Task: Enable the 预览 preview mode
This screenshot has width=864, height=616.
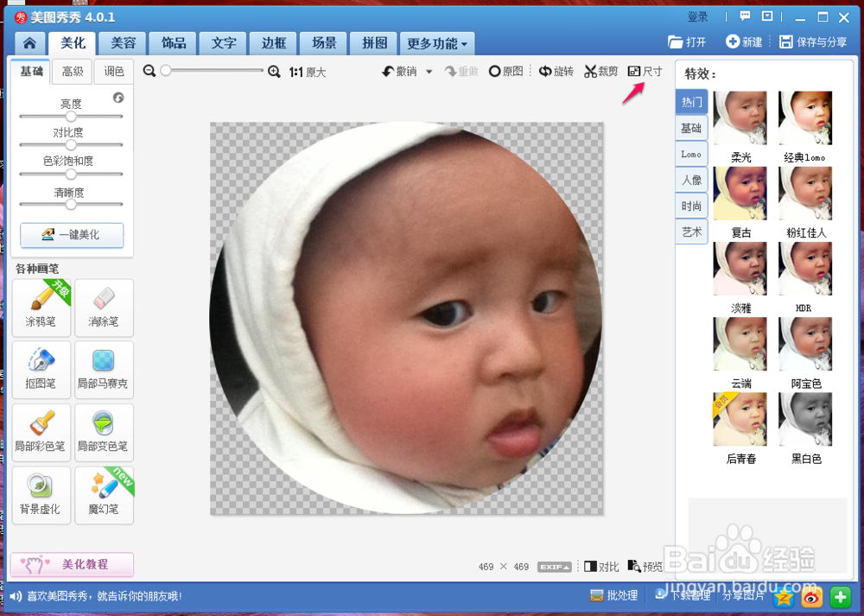Action: pos(646,567)
